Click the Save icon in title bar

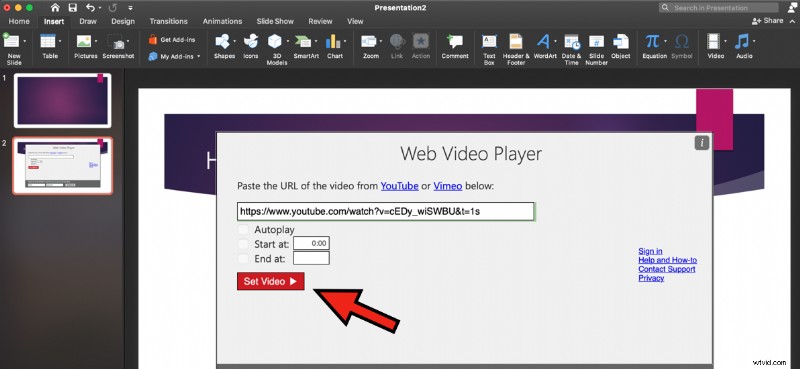point(72,8)
